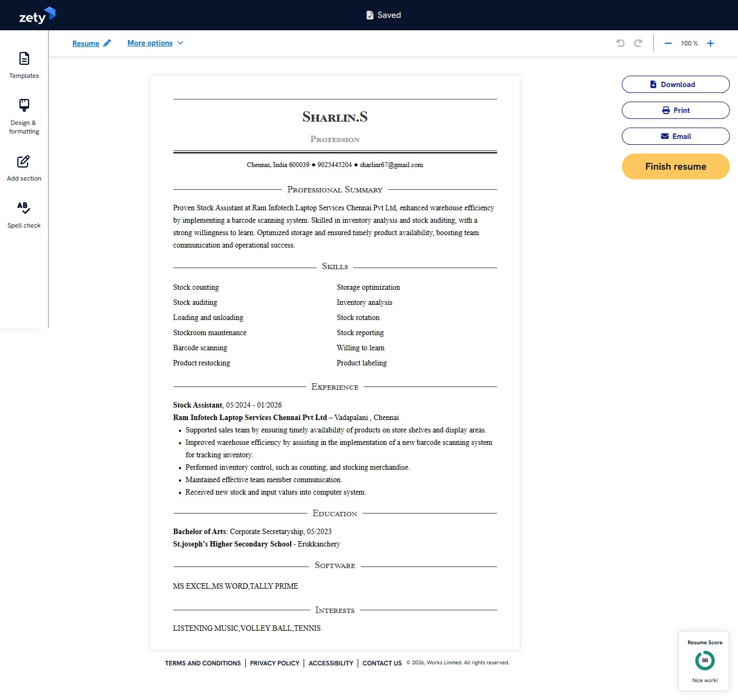Click the undo arrow icon
The image size is (738, 700).
(x=620, y=43)
